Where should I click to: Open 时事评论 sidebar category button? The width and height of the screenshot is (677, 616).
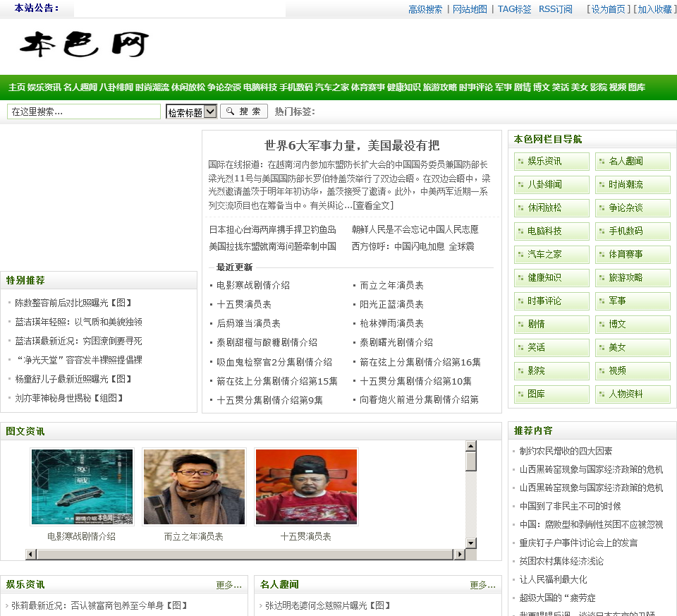coord(551,301)
